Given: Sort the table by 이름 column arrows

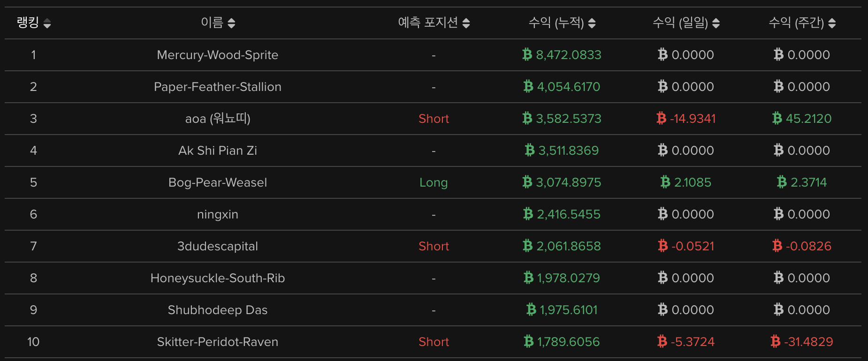Looking at the screenshot, I should 231,23.
